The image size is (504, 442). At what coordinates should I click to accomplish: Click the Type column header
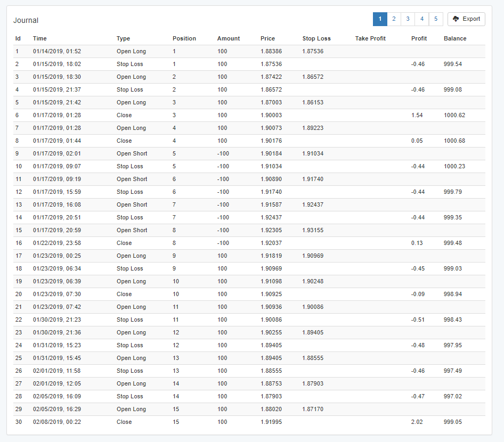pos(124,38)
